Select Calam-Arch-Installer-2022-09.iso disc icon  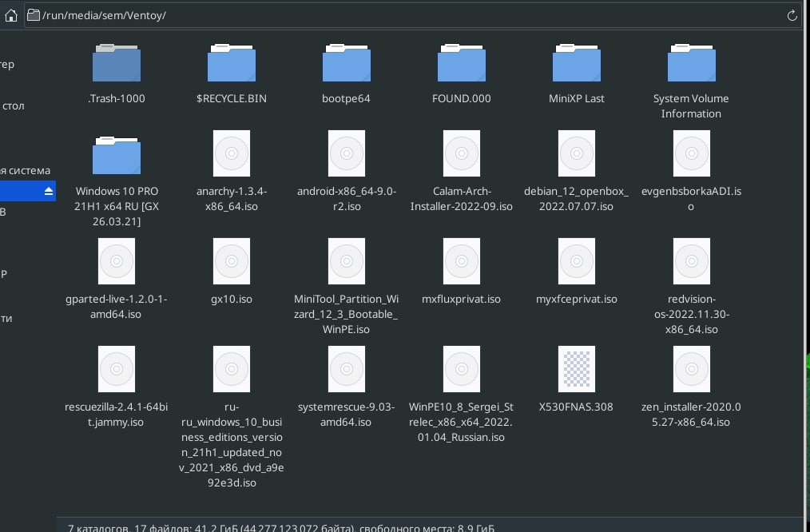[x=462, y=153]
